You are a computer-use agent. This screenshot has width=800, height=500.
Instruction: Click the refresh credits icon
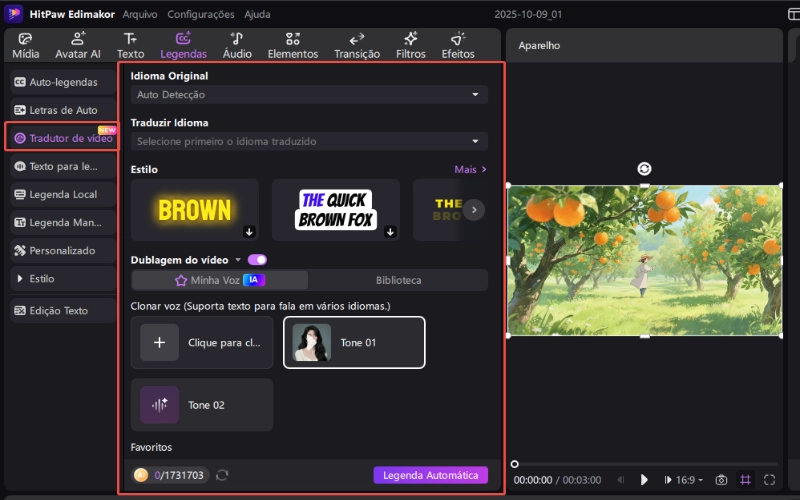(x=222, y=475)
